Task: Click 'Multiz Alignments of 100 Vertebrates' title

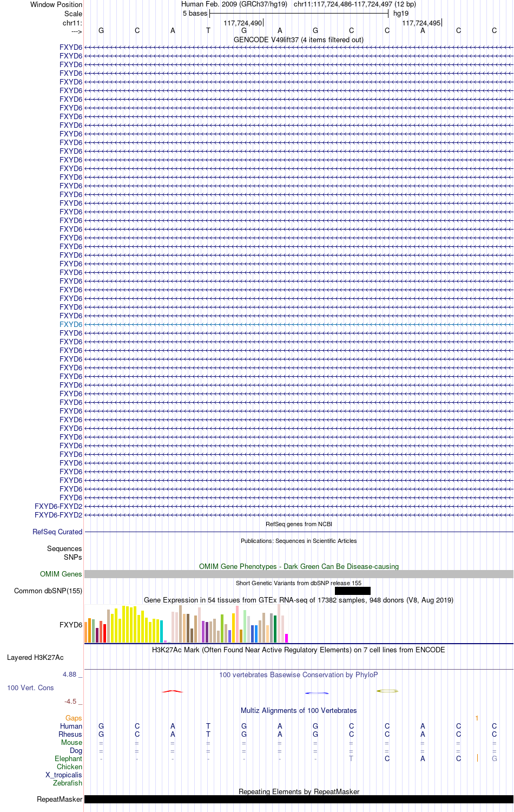Action: tap(299, 710)
